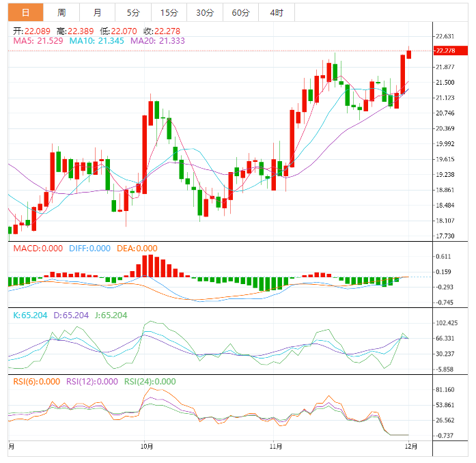Select the 15分 interval tab
This screenshot has height=463, width=476.
click(x=169, y=12)
